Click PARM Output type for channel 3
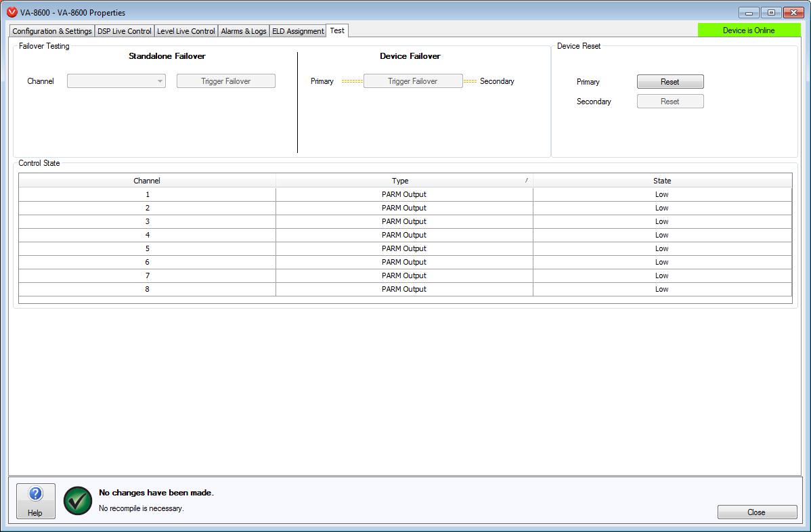This screenshot has height=532, width=811. [404, 221]
